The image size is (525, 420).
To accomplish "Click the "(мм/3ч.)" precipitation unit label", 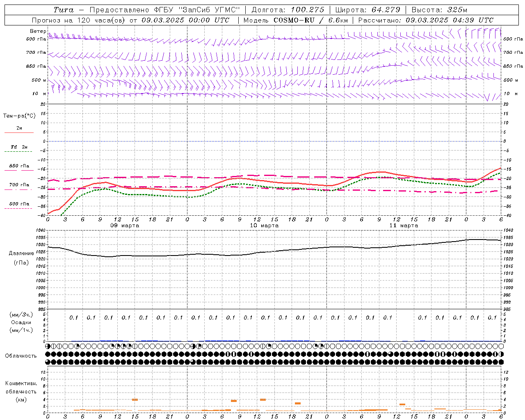I will click(21, 315).
